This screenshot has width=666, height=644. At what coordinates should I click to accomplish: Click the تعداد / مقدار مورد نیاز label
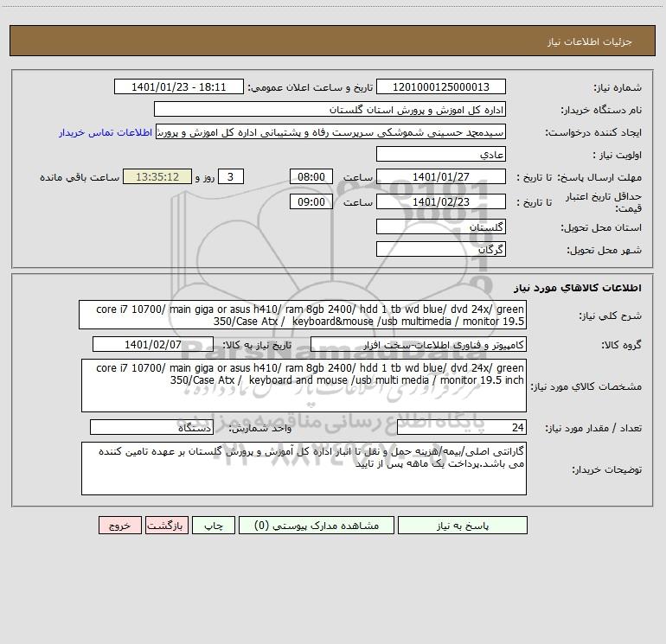tap(593, 429)
